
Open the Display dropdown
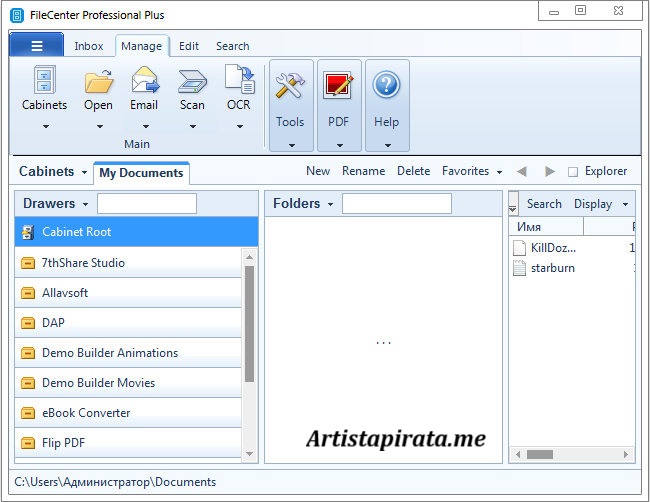[x=601, y=204]
